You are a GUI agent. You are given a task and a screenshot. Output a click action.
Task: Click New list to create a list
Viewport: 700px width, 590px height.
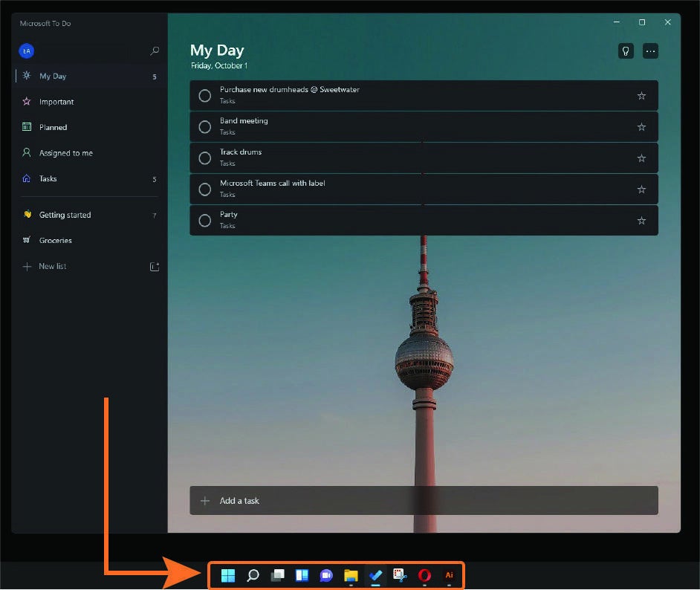[53, 267]
